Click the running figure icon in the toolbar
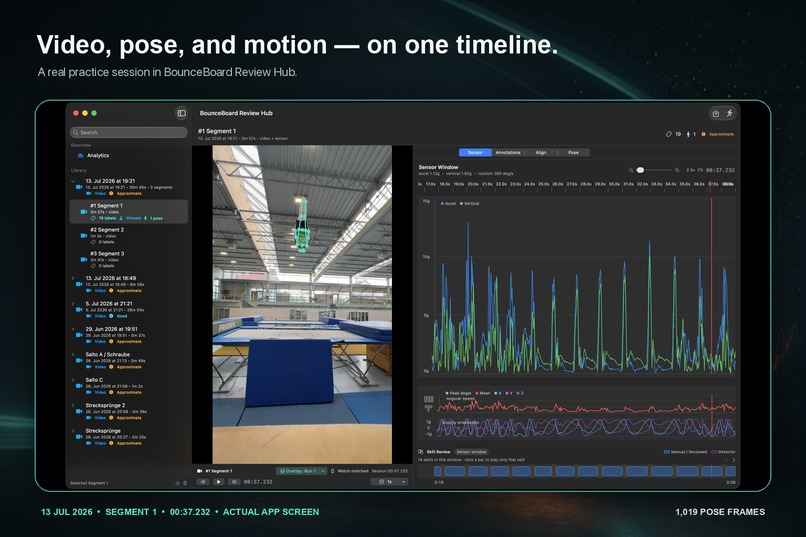 [x=729, y=113]
